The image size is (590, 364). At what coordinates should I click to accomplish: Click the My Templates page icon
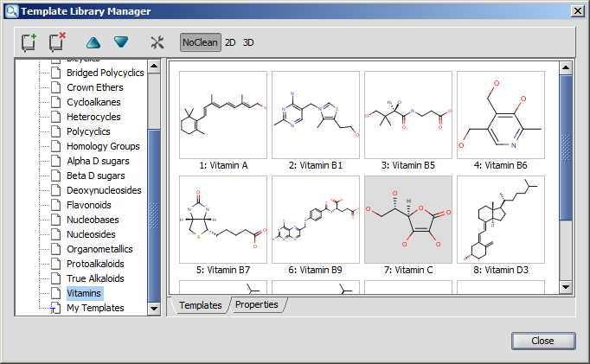[55, 308]
